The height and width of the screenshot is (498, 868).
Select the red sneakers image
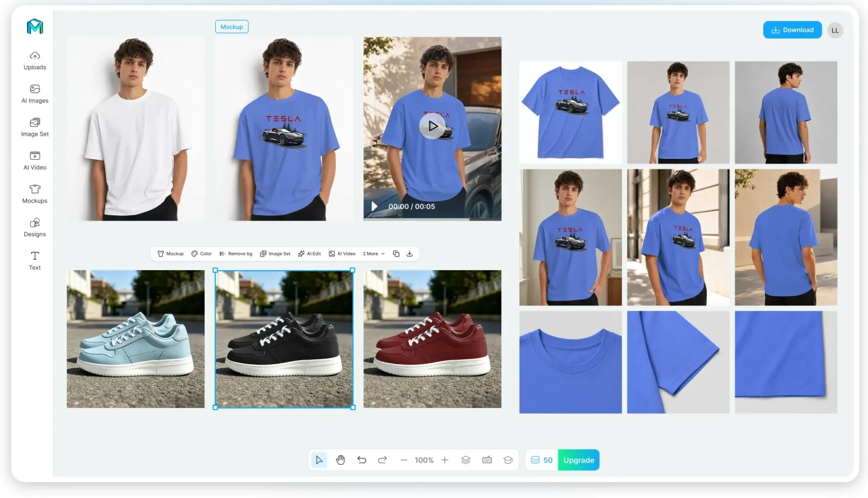click(x=432, y=339)
